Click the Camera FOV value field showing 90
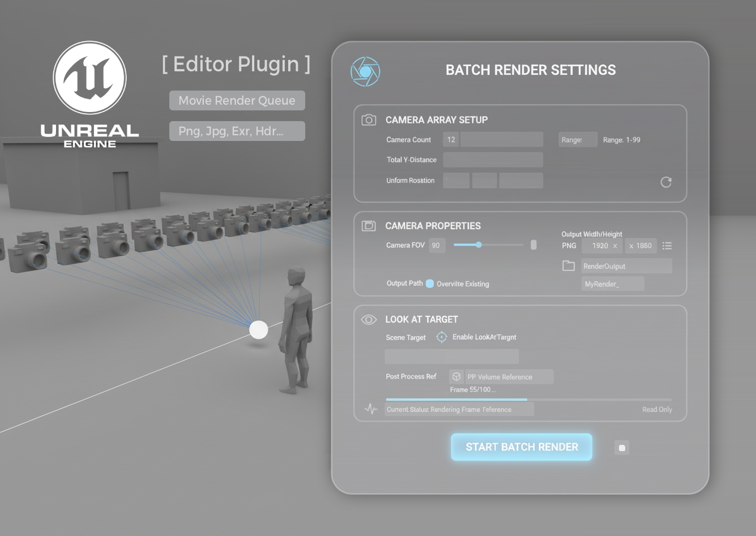 pos(437,246)
